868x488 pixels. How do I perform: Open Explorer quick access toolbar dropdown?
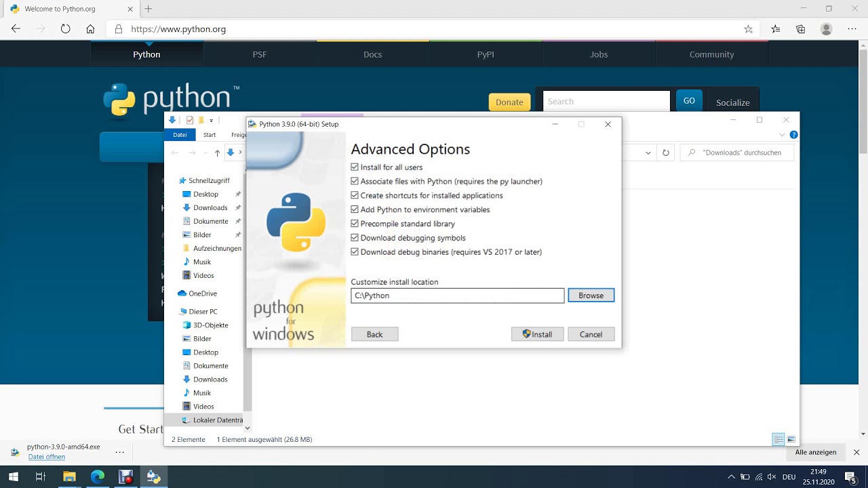211,120
